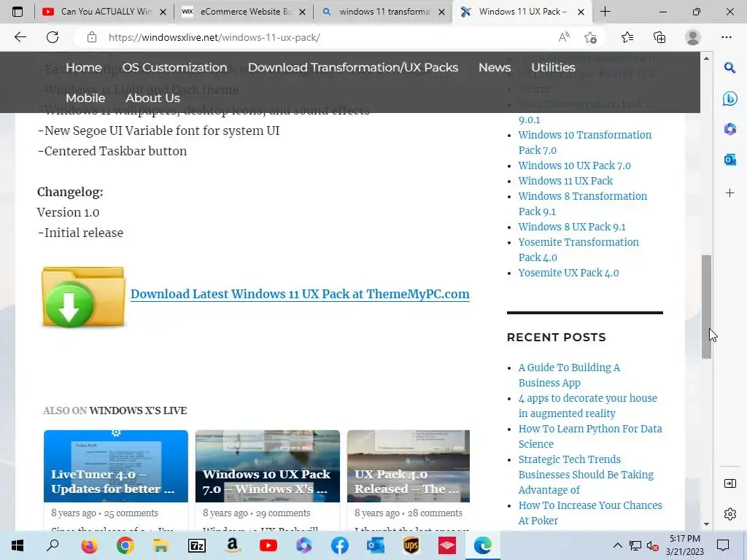Open the Yosemite UX Pack 4.0 link
Image resolution: width=747 pixels, height=560 pixels.
click(x=568, y=273)
